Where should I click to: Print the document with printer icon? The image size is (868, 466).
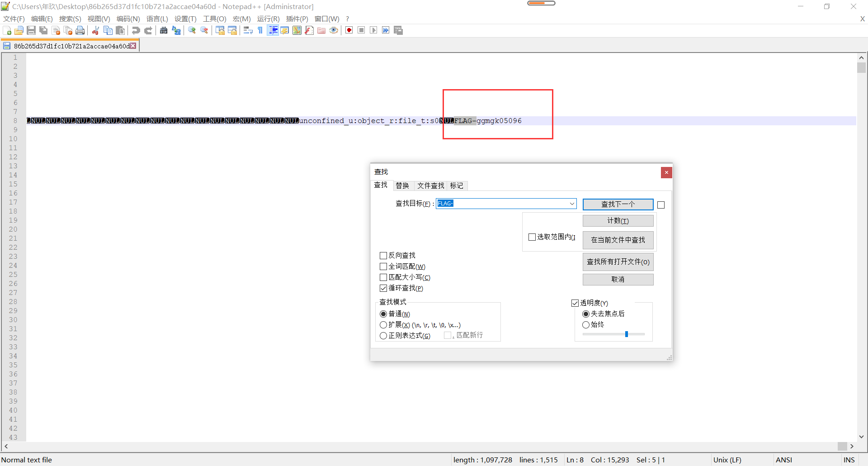point(80,30)
